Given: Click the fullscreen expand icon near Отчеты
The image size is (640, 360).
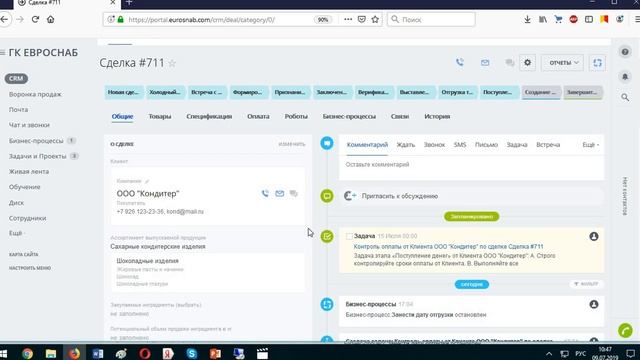Looking at the screenshot, I should 598,63.
